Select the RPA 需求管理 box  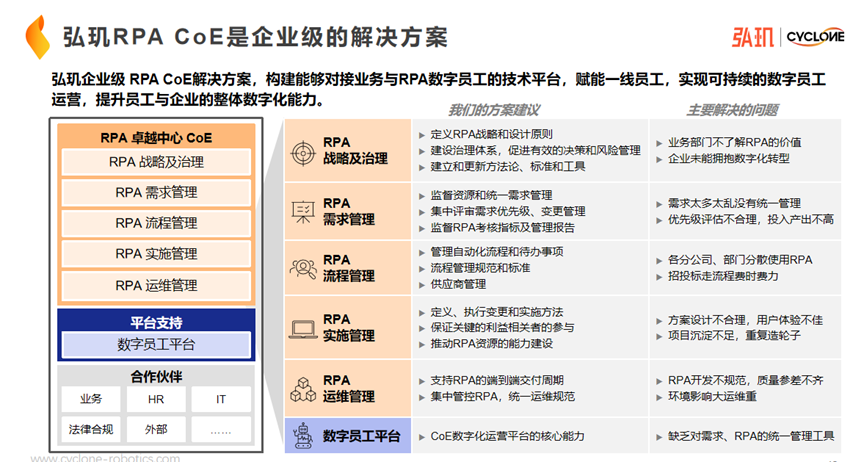click(156, 192)
